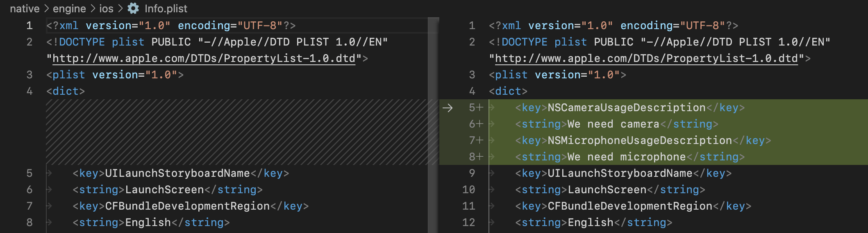This screenshot has width=868, height=233.
Task: Click CFBundleDevelopmentRegion key in left pane
Action: point(187,206)
